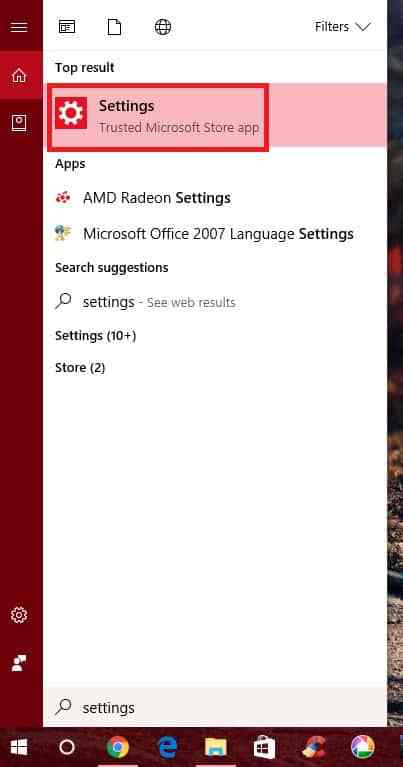403x767 pixels.
Task: Expand the Settings (10+) category
Action: (x=95, y=336)
